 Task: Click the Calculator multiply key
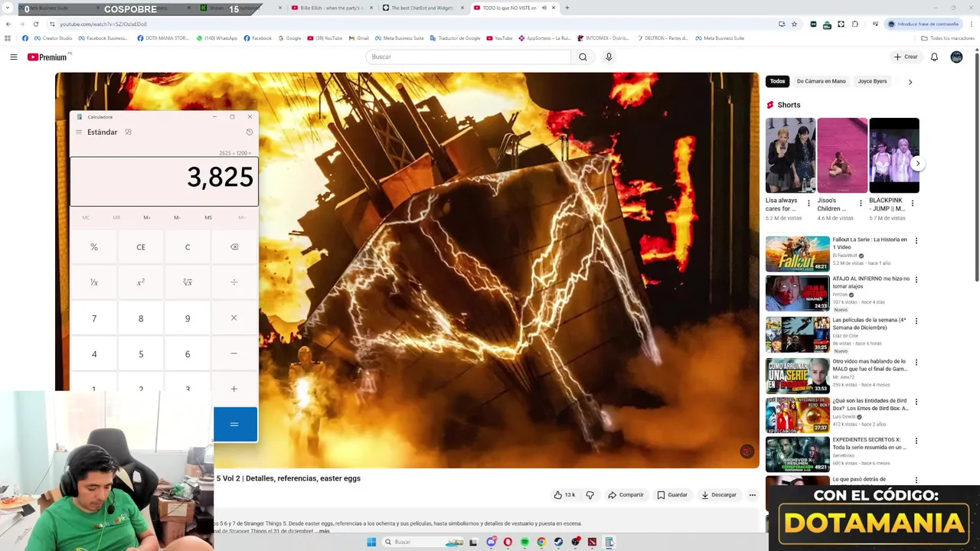234,318
